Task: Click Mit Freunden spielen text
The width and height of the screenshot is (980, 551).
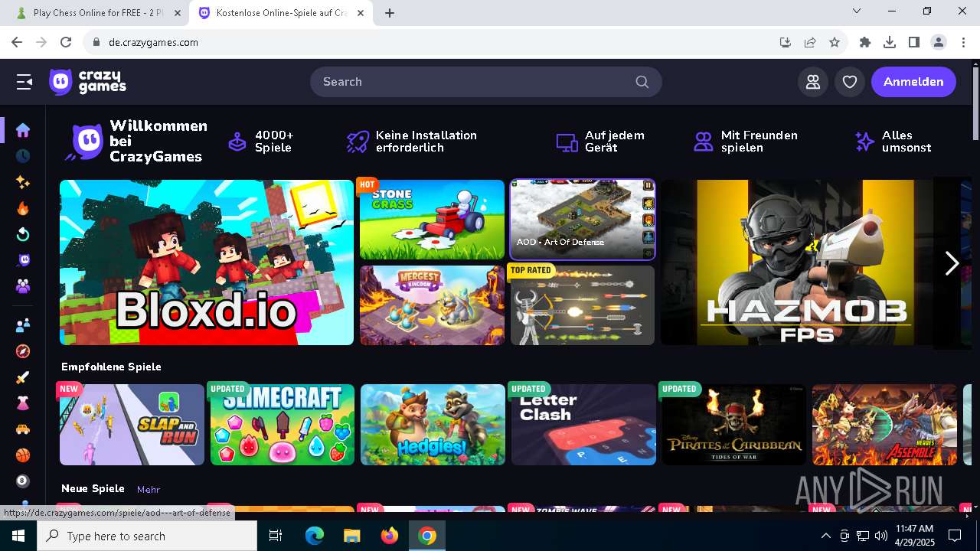Action: [759, 142]
